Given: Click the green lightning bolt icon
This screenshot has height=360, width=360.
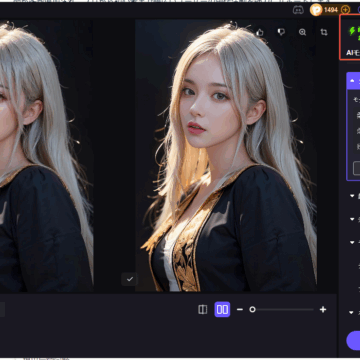Looking at the screenshot, I should (x=352, y=31).
